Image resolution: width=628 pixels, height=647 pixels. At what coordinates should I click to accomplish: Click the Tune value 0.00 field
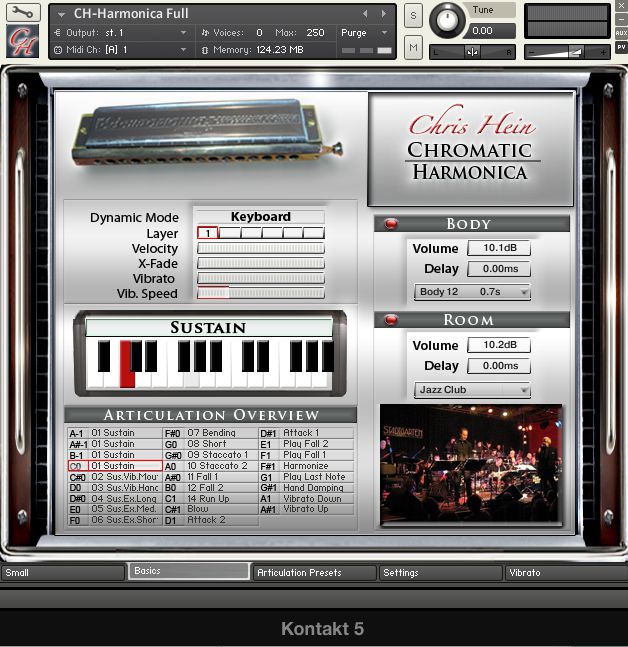click(490, 31)
